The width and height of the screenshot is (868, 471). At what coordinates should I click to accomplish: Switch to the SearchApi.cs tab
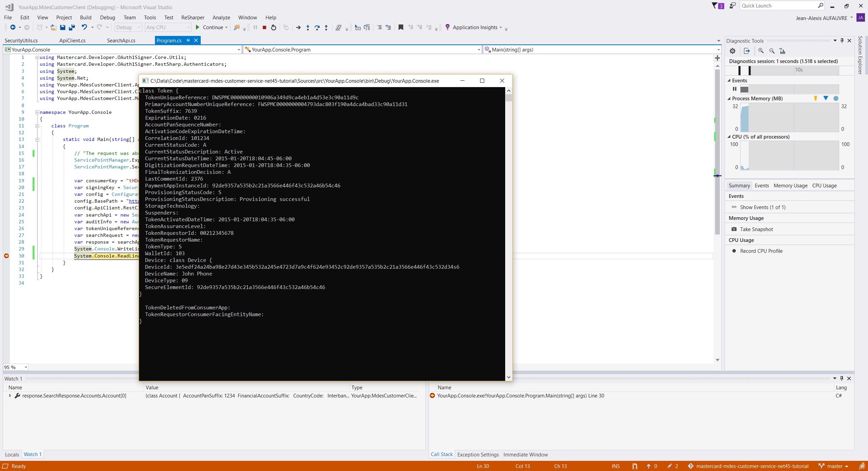pyautogui.click(x=121, y=40)
